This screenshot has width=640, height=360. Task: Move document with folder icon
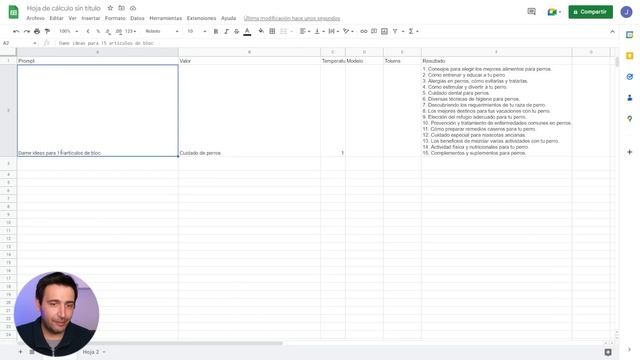(x=121, y=8)
